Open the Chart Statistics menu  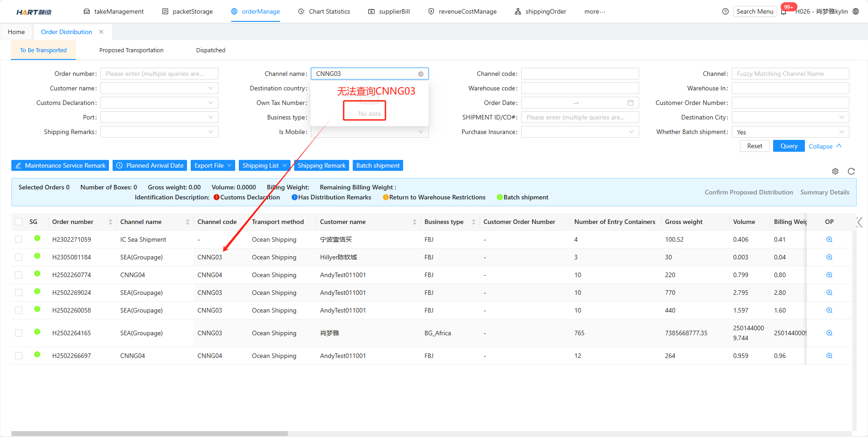(x=324, y=11)
